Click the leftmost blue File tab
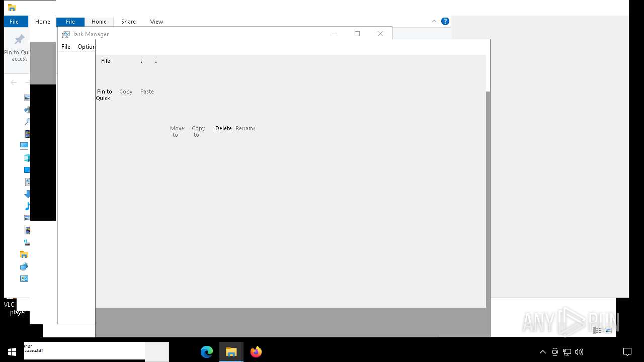 14,22
